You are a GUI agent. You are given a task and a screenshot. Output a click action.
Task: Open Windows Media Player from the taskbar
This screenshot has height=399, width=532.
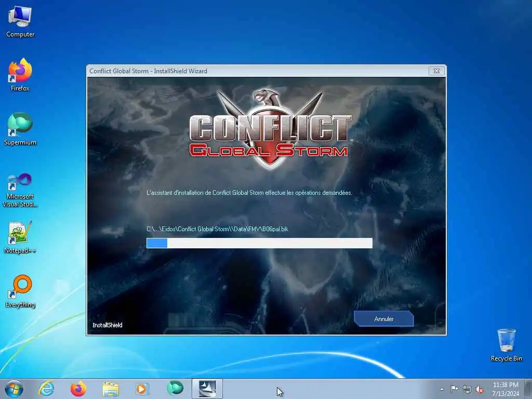coord(142,389)
